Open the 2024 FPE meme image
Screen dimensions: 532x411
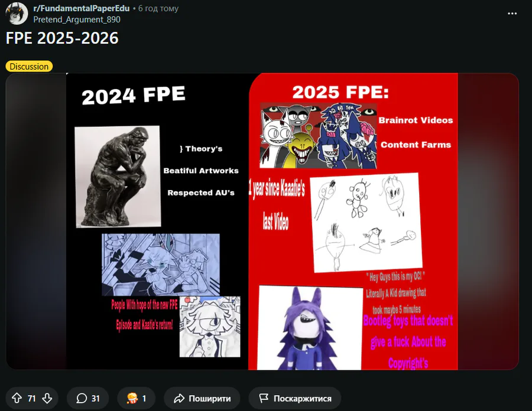(x=262, y=221)
